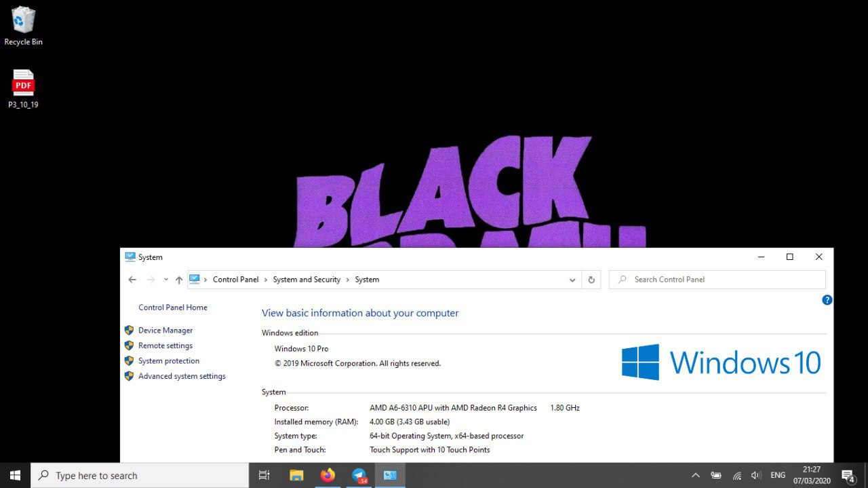Click the '64-bit Operating System' value
This screenshot has width=868, height=488.
click(446, 436)
